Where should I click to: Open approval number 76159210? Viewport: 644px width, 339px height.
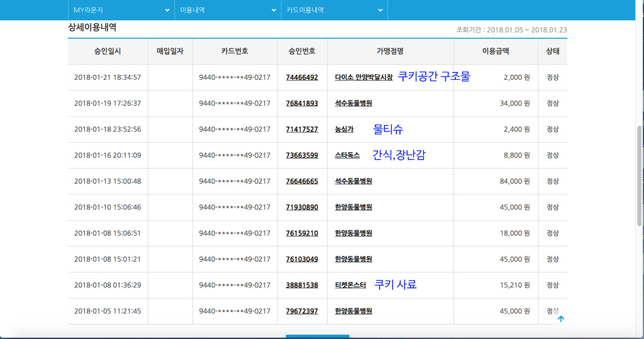click(302, 233)
